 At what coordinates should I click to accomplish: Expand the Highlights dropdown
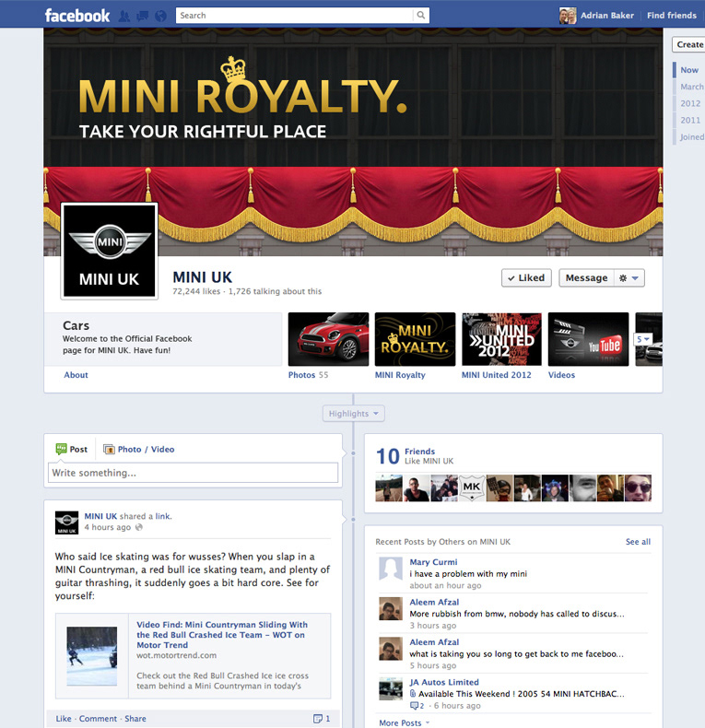pos(354,414)
